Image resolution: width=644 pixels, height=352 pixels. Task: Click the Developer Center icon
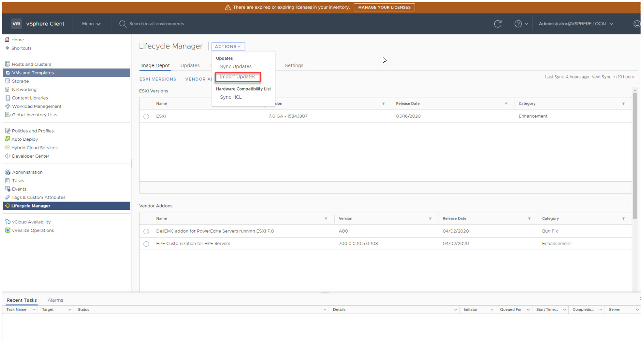point(8,156)
